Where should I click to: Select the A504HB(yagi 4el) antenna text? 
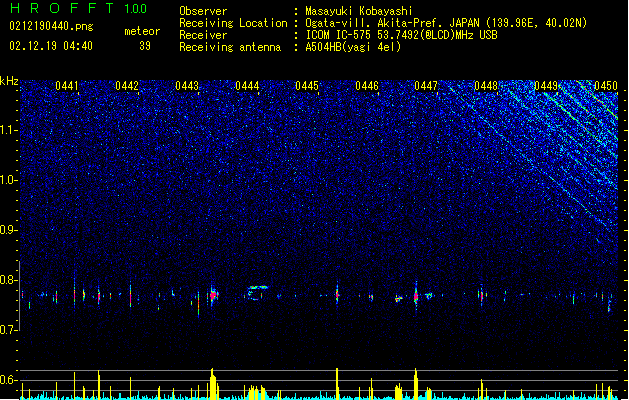click(x=353, y=47)
